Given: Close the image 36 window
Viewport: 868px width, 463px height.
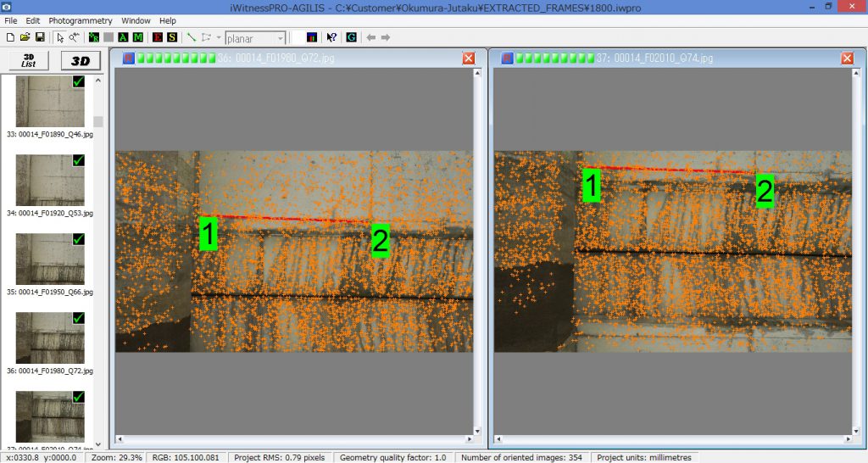Looking at the screenshot, I should click(x=469, y=58).
